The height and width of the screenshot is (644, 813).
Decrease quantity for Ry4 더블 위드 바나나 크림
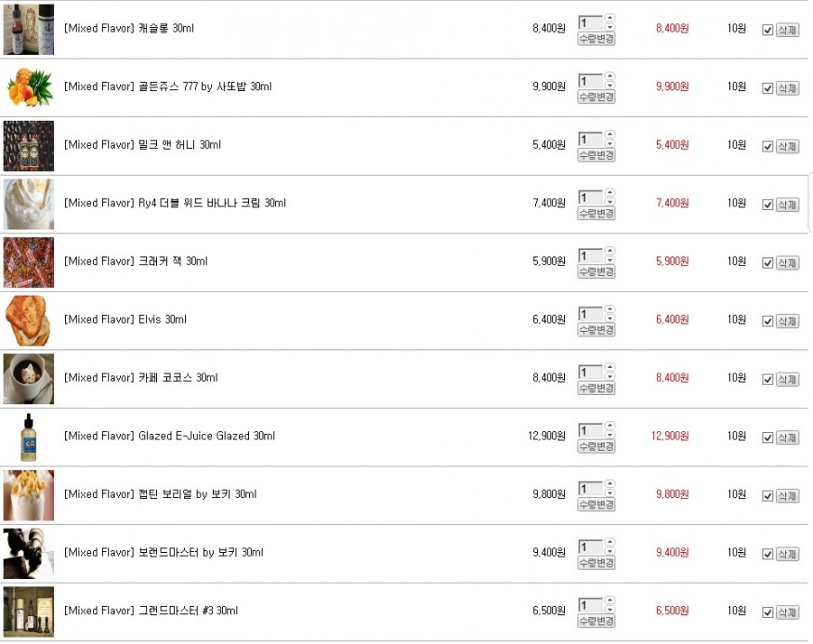tap(610, 203)
